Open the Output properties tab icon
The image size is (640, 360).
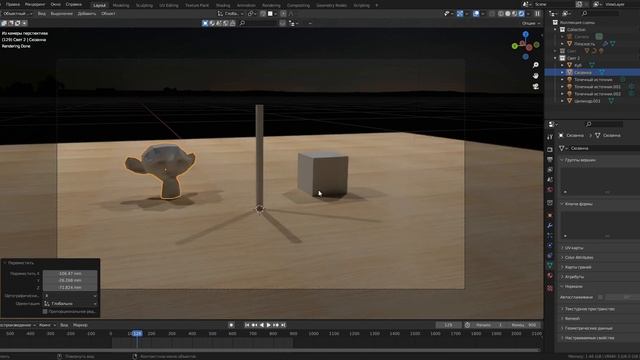(x=550, y=160)
